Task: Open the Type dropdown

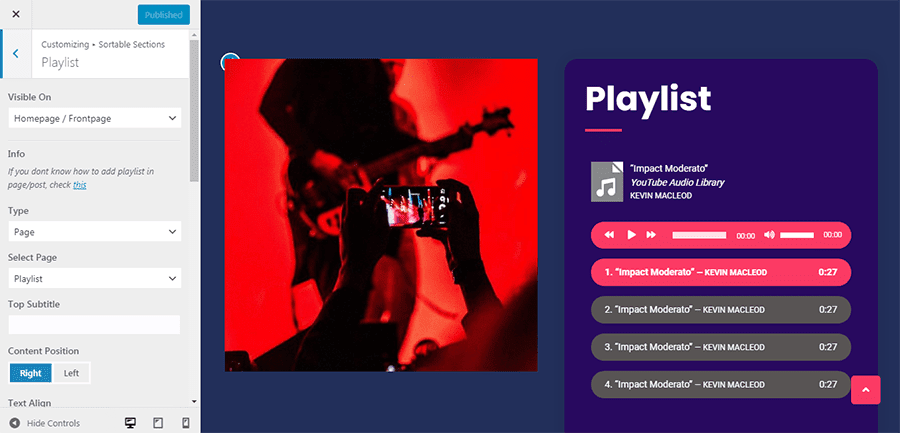Action: pyautogui.click(x=95, y=232)
